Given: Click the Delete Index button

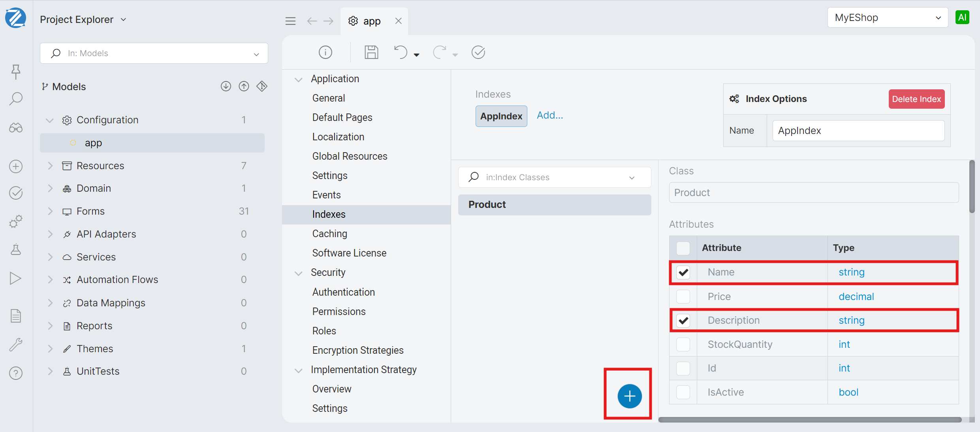Looking at the screenshot, I should pos(916,99).
